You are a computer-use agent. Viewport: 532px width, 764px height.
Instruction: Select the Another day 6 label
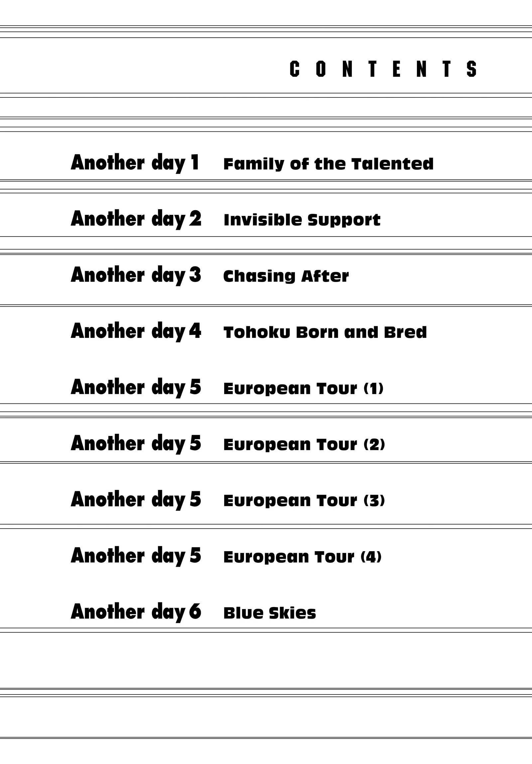click(x=136, y=612)
